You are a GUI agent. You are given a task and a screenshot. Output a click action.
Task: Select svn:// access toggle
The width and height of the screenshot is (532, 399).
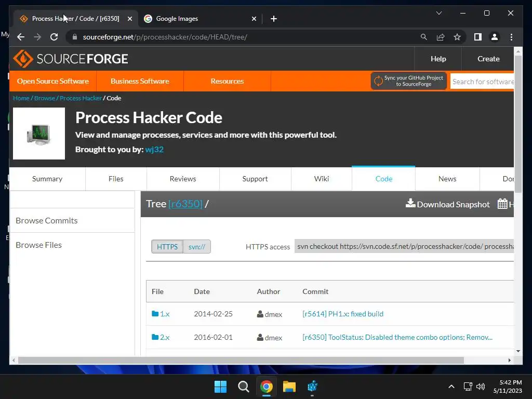click(197, 247)
